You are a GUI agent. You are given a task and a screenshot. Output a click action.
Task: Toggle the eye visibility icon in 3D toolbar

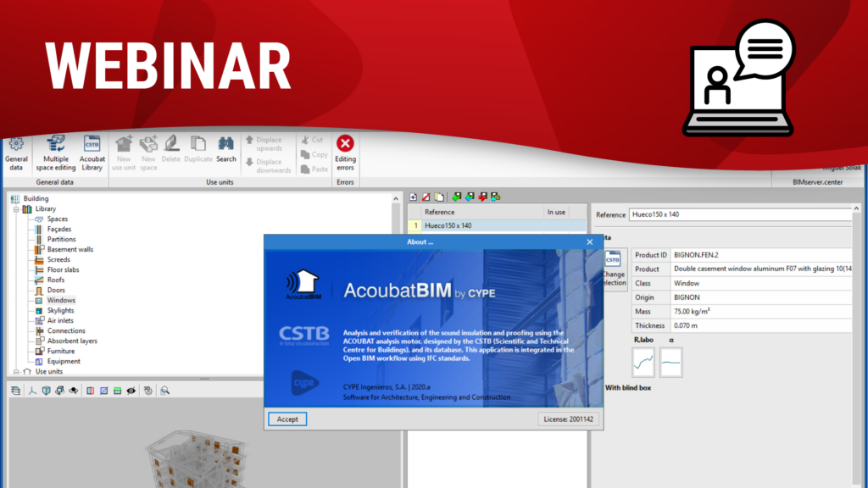click(x=131, y=391)
